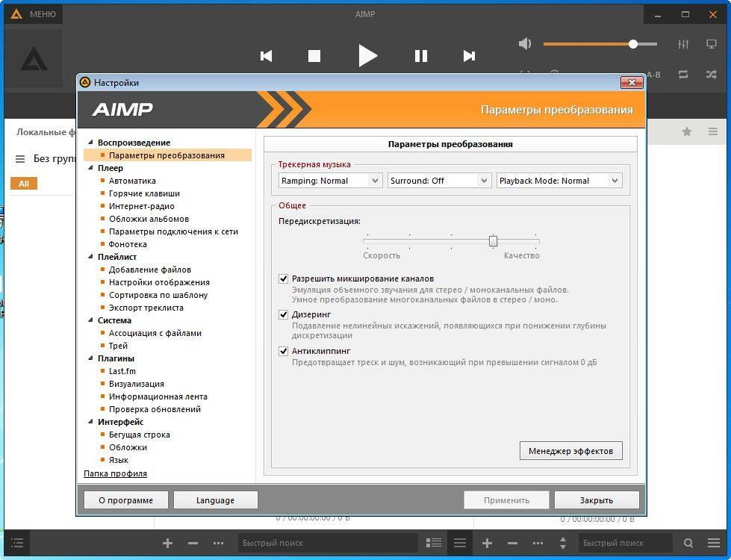Open the Last.fm plugin settings
This screenshot has height=560, width=731.
122,371
